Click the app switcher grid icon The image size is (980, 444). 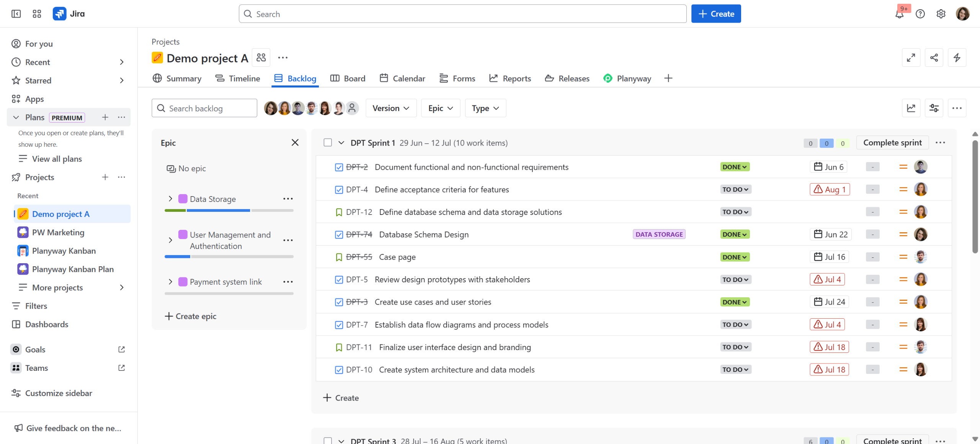click(37, 14)
